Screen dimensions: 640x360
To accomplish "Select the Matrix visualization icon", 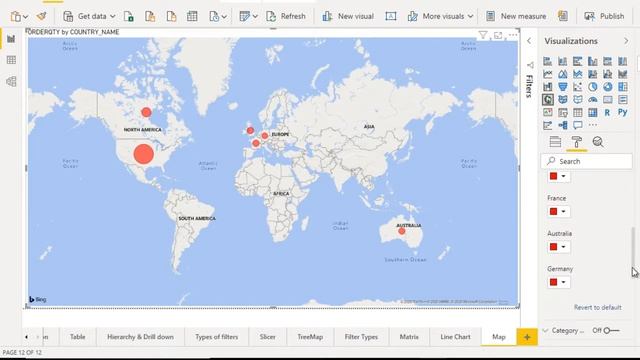I will tap(593, 112).
